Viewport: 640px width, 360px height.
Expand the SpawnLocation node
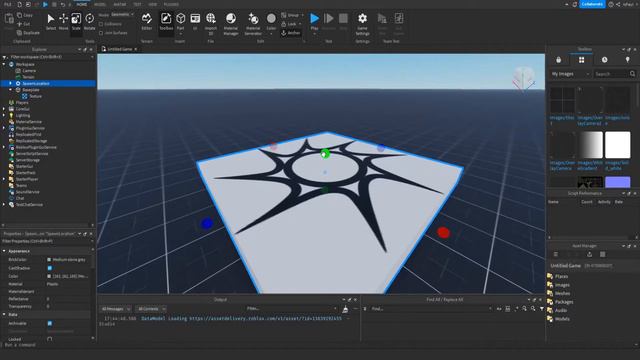pos(11,83)
